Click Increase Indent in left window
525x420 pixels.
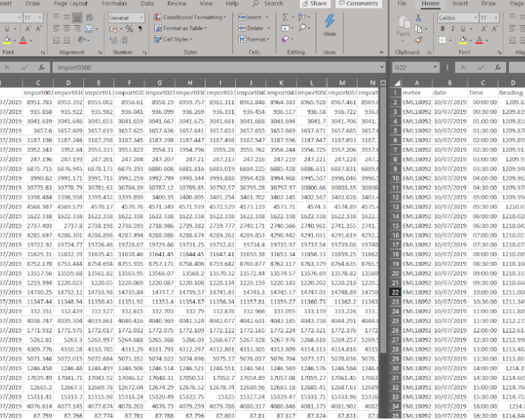coord(67,40)
